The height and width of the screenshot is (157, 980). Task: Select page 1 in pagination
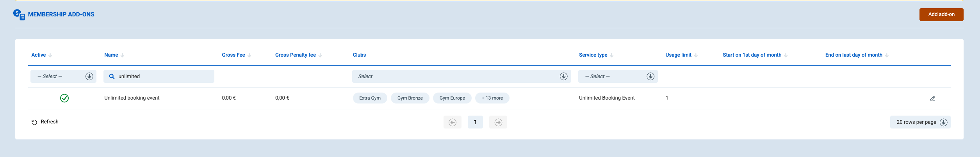(x=475, y=122)
